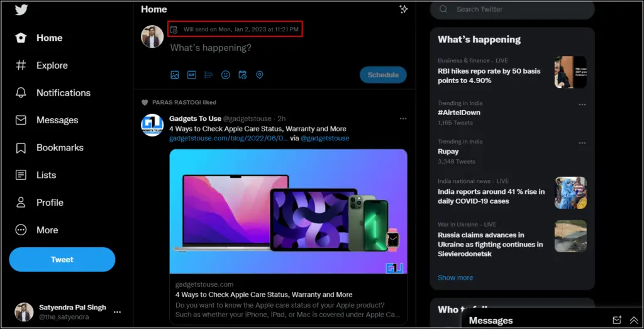Create a poll with the poll icon
Viewport: 644px width, 329px height.
[209, 75]
